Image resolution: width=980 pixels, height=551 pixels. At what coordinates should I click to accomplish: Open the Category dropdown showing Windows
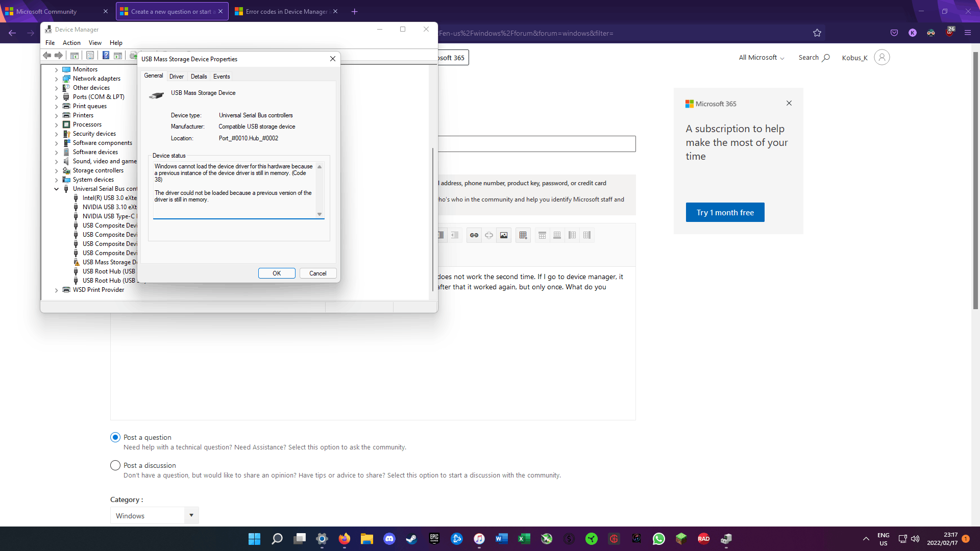[154, 516]
